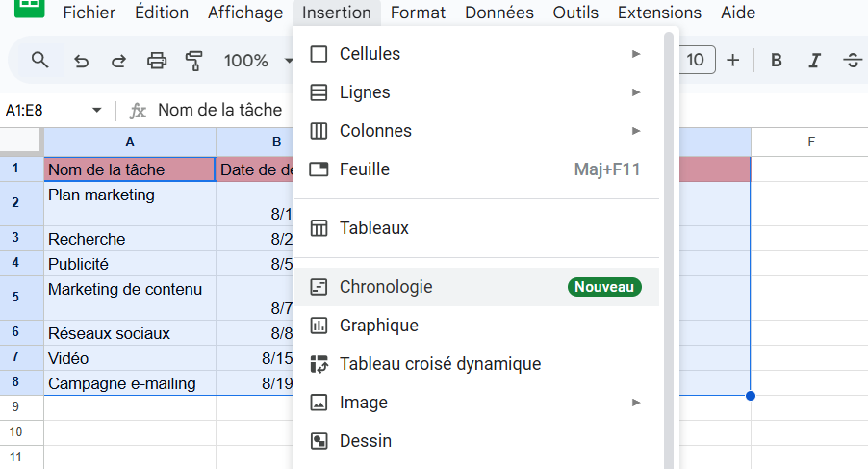Select row 1 header

21,169
